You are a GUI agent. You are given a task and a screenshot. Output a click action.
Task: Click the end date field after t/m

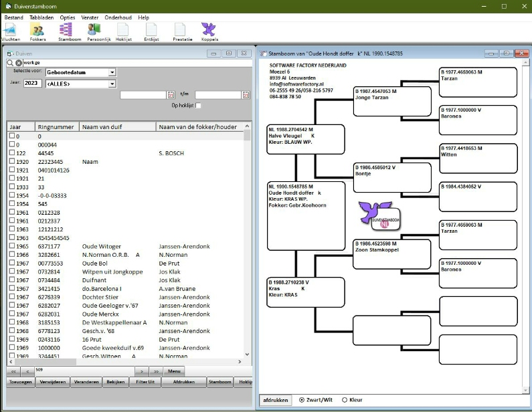pyautogui.click(x=218, y=95)
